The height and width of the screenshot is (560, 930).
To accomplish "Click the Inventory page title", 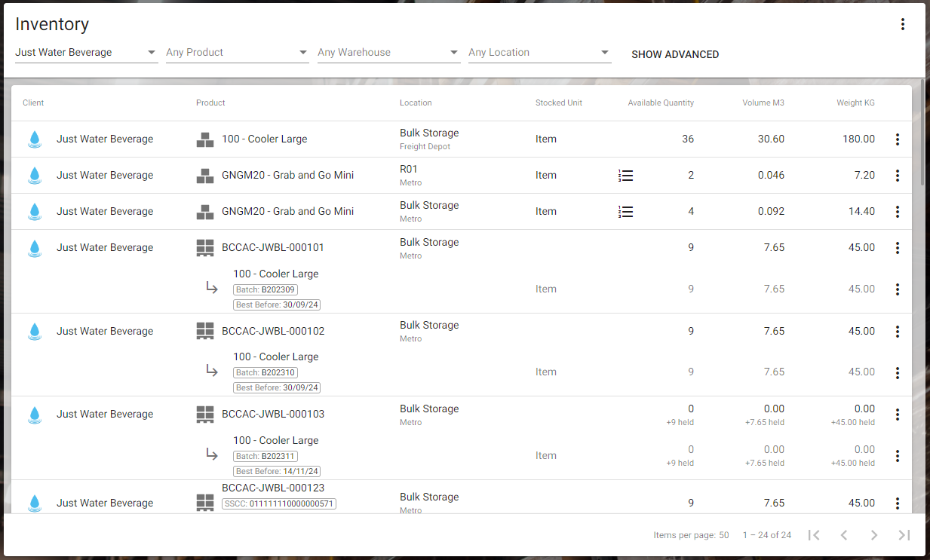I will point(52,24).
